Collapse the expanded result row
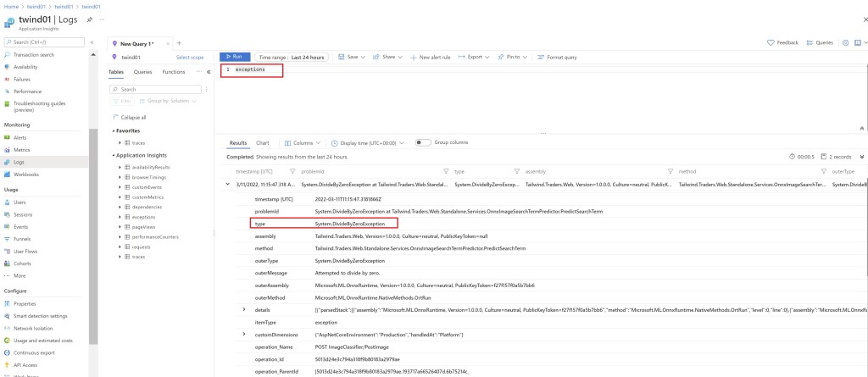Screen dimensions: 868x377 point(226,184)
